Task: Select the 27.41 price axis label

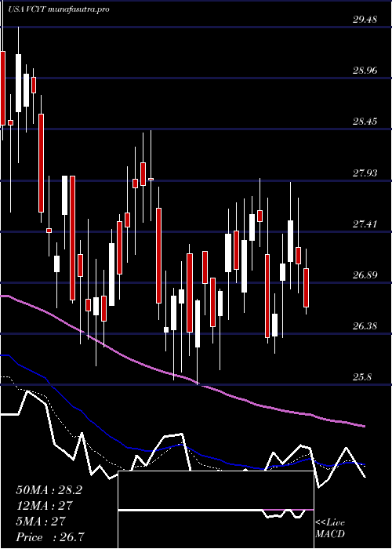Action: point(365,224)
